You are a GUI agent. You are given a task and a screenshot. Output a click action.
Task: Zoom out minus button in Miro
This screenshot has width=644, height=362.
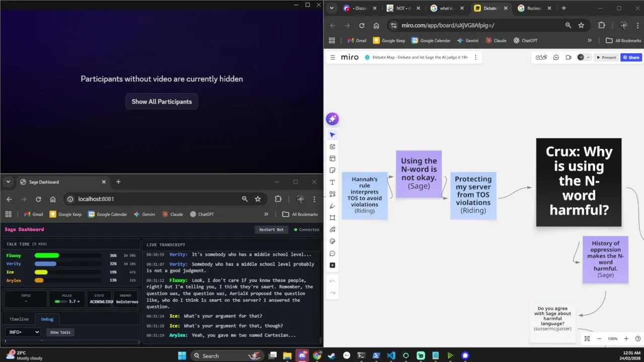tap(599, 339)
